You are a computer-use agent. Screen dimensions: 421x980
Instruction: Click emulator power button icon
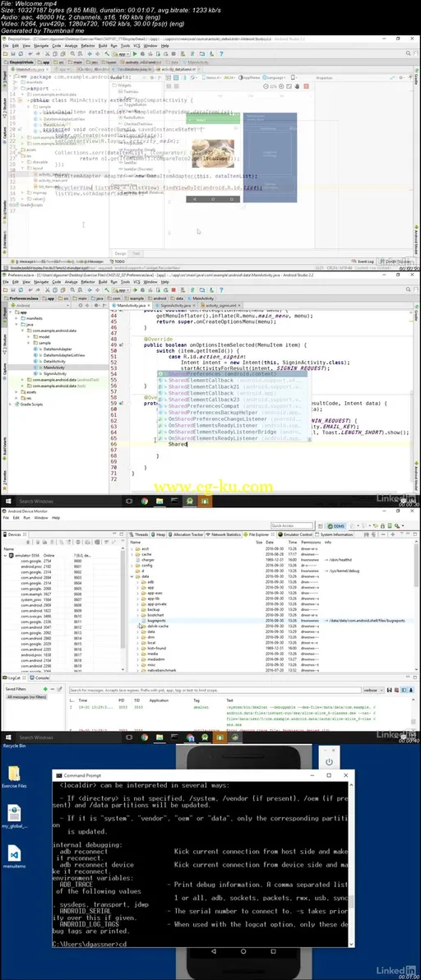coord(329,762)
